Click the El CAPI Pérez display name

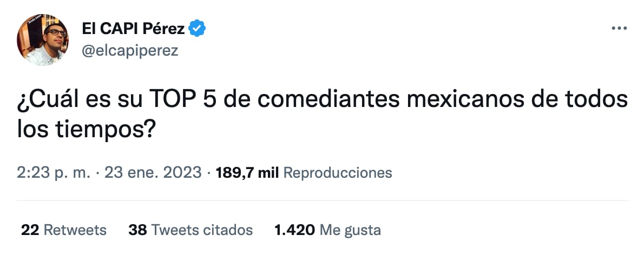point(133,28)
